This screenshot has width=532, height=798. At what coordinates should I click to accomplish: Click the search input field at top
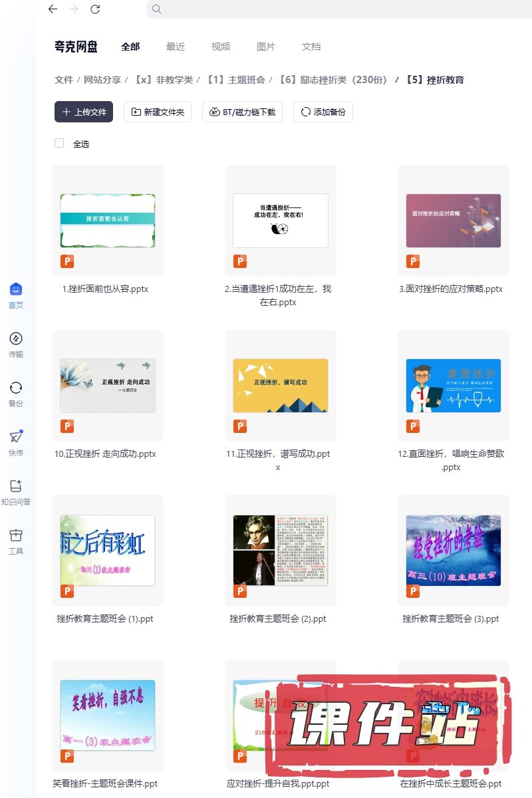[332, 9]
